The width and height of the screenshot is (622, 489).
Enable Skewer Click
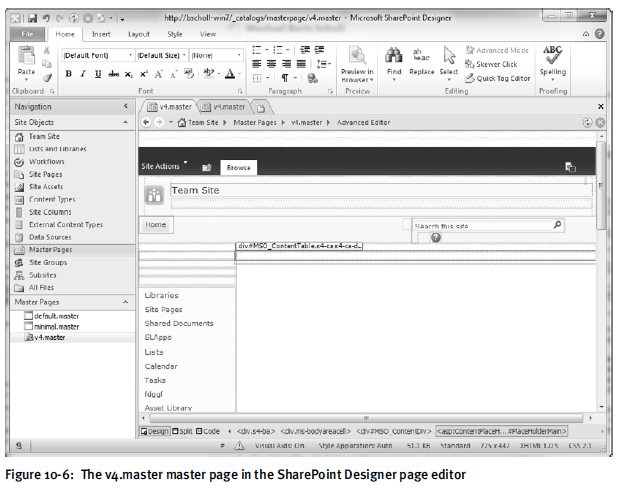tap(491, 64)
